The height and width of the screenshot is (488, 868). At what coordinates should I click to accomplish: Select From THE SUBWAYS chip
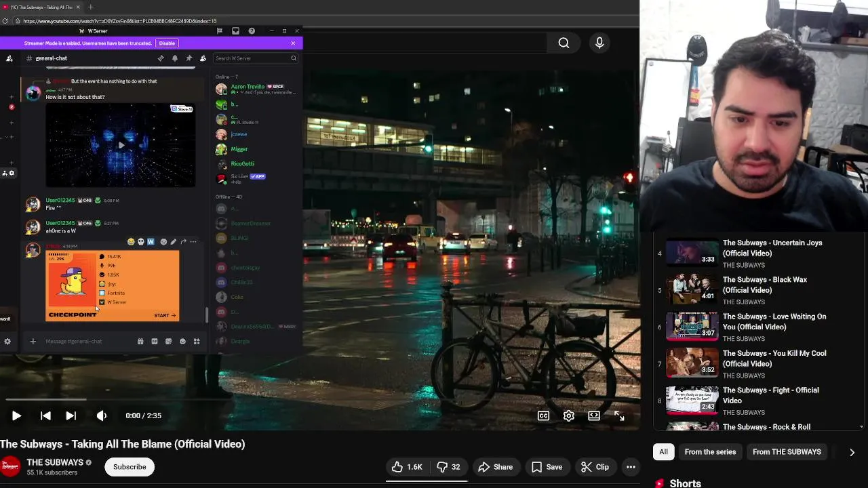[x=787, y=452]
